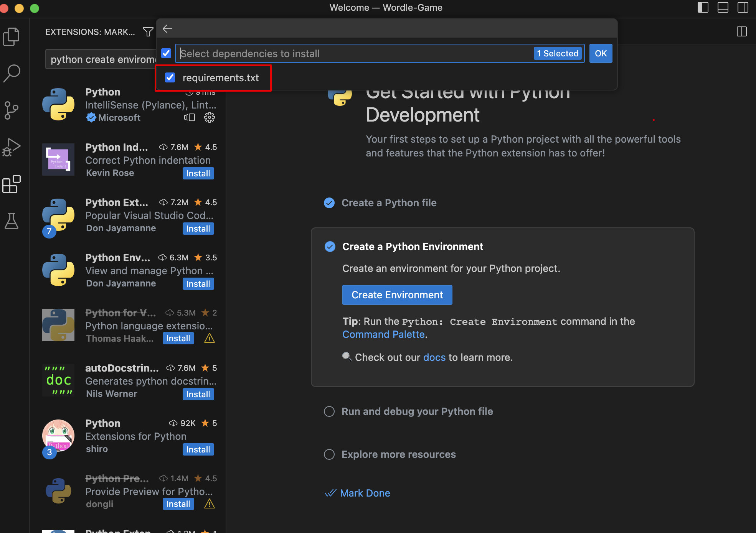Image resolution: width=756 pixels, height=533 pixels.
Task: Click remote-support icon beside Python extension gear
Action: pos(190,117)
